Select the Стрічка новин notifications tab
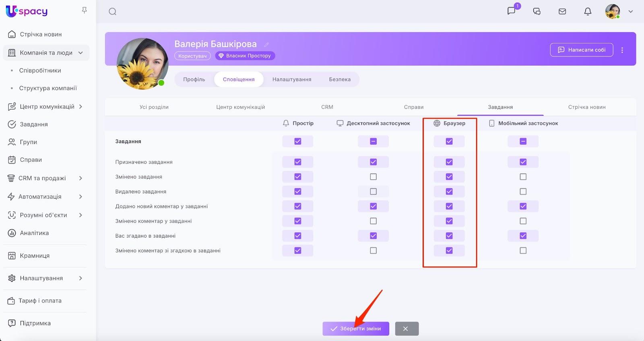The width and height of the screenshot is (644, 341). pyautogui.click(x=587, y=107)
